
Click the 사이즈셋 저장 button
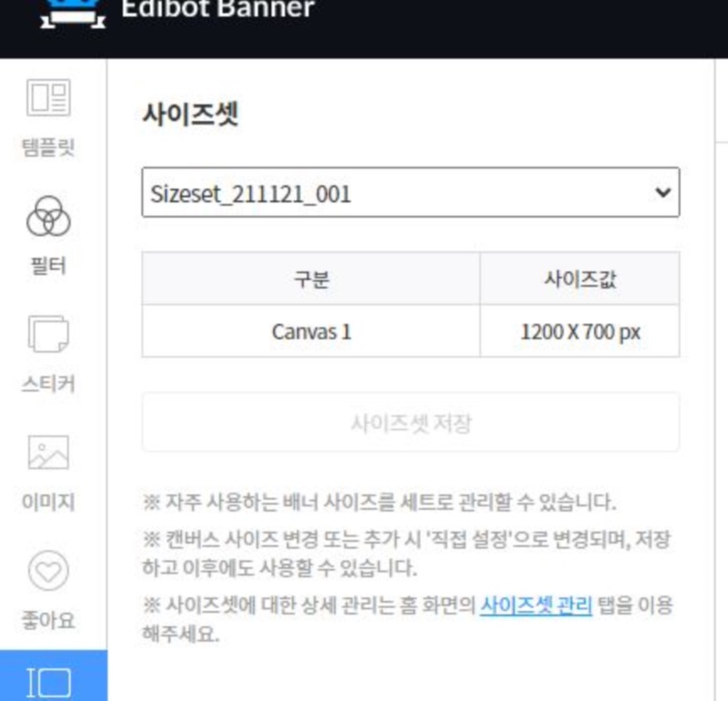click(410, 422)
